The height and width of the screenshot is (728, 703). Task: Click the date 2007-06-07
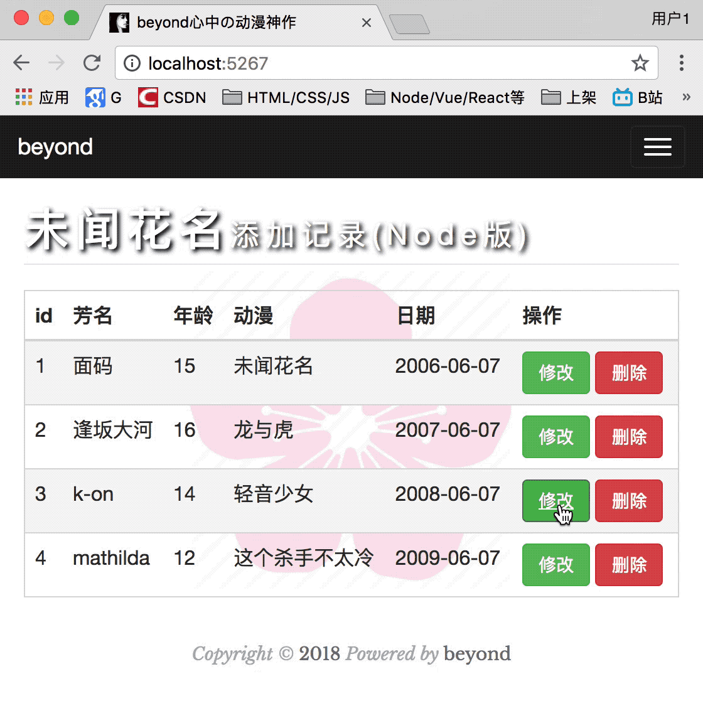[448, 430]
